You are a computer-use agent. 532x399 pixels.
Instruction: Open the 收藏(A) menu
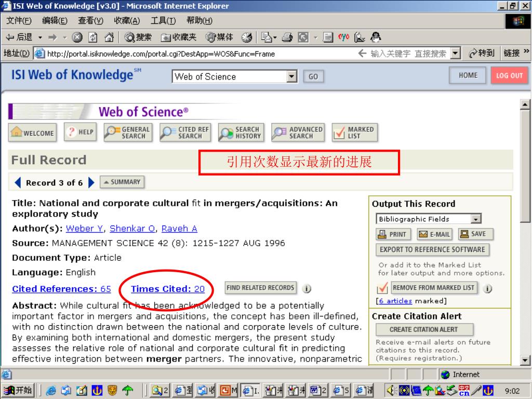tap(127, 21)
